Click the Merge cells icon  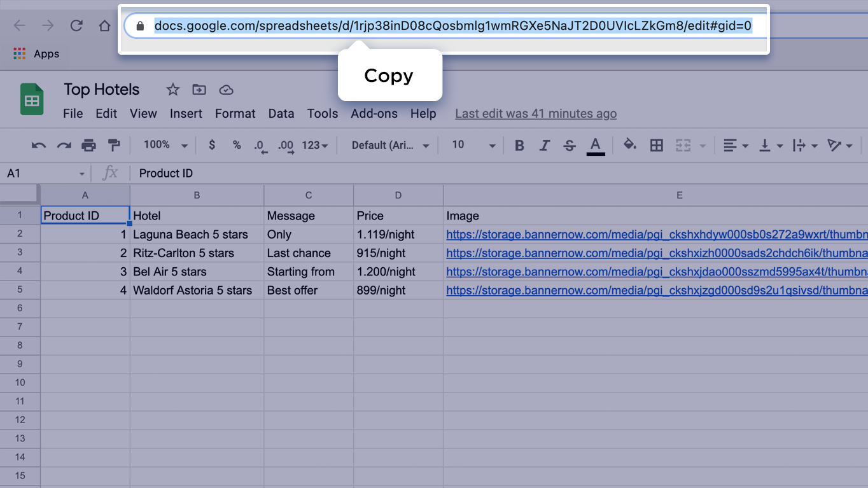click(x=683, y=146)
